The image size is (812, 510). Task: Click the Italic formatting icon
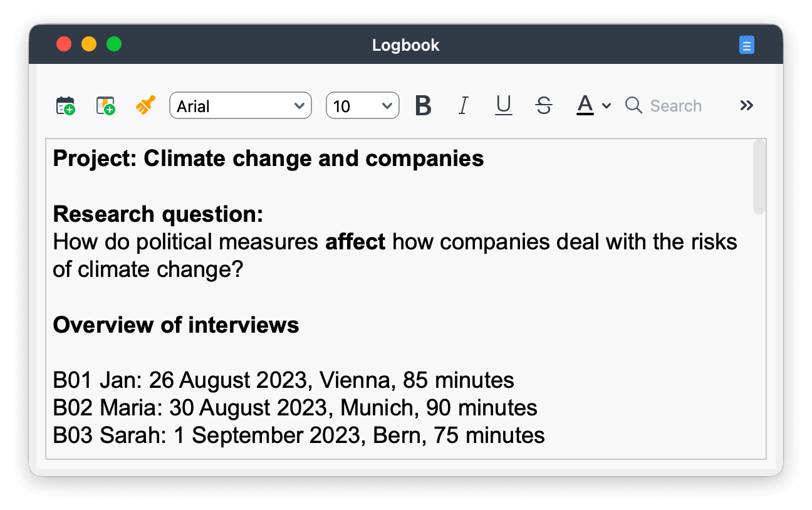[x=463, y=106]
